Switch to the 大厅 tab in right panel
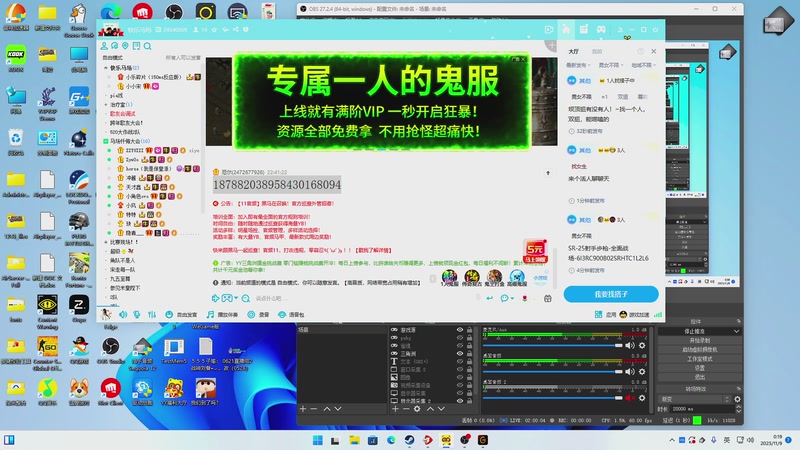The width and height of the screenshot is (800, 450). [x=574, y=52]
